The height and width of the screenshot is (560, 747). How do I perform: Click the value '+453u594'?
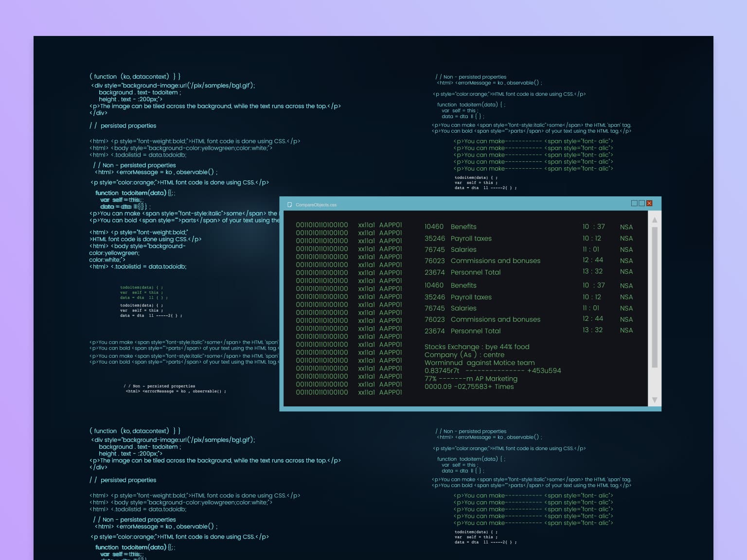[544, 370]
